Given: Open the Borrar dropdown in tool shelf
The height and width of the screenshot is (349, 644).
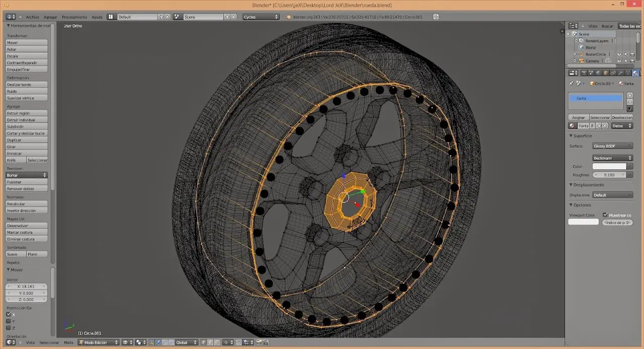Looking at the screenshot, I should (x=27, y=175).
